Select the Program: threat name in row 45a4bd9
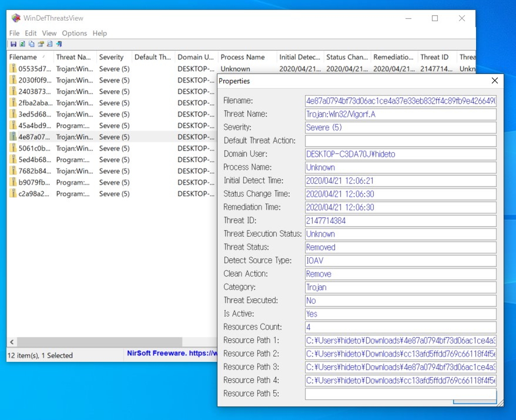516x420 pixels. [x=73, y=125]
